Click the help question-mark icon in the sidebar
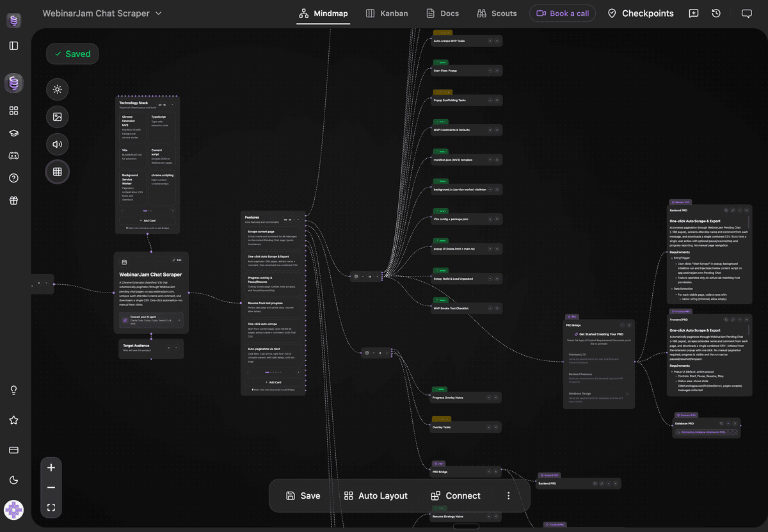 (x=13, y=178)
